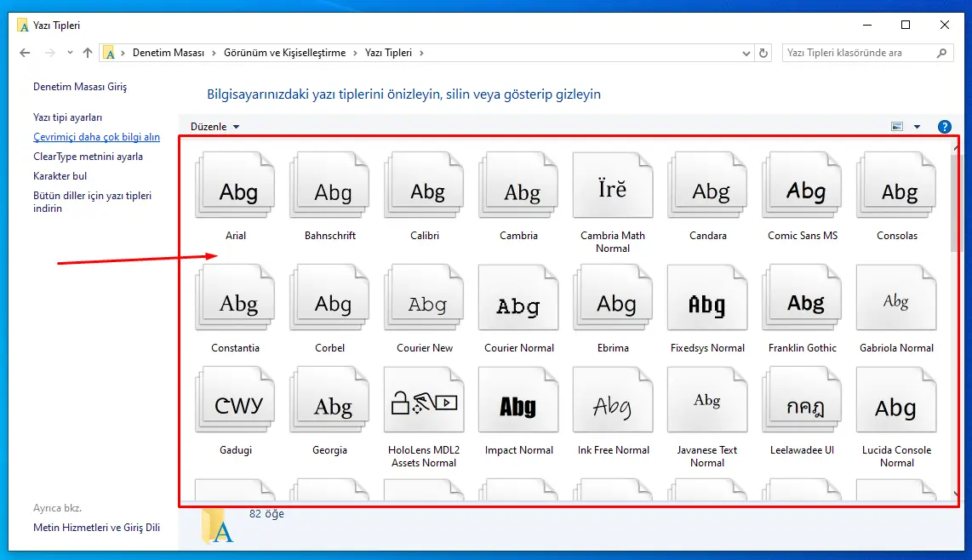Open Metin Hizmetleri ve Giriş Dili link
The image size is (972, 560).
click(x=97, y=528)
